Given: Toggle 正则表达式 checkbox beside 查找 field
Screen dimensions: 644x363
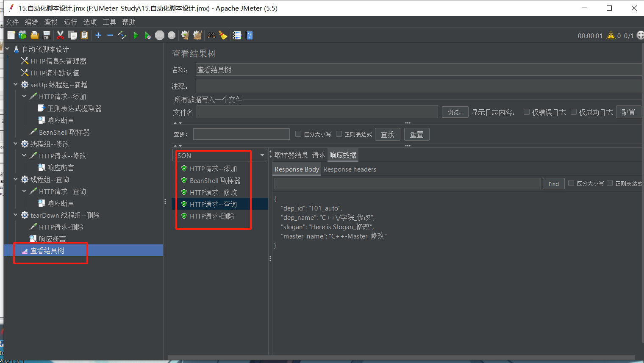Looking at the screenshot, I should [339, 134].
